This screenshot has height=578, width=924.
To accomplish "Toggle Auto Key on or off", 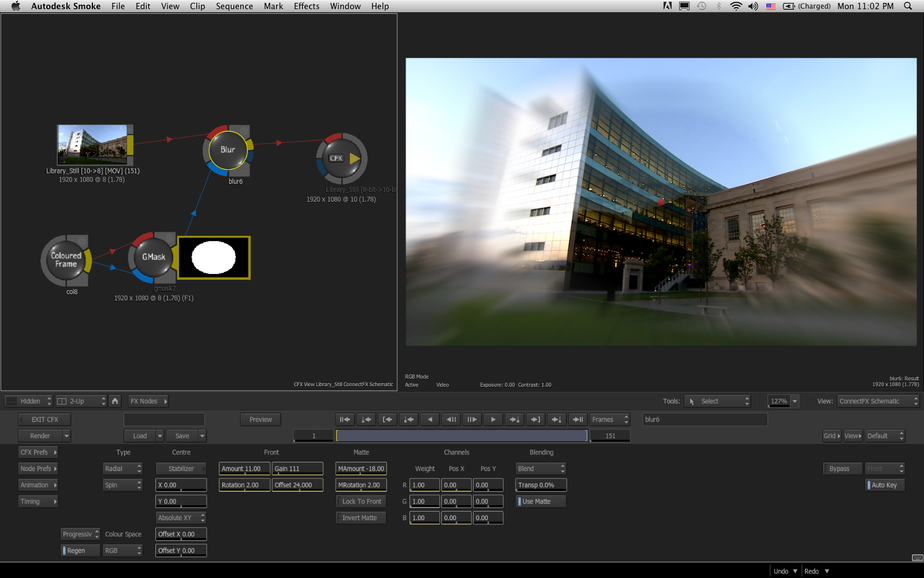I will [x=885, y=486].
